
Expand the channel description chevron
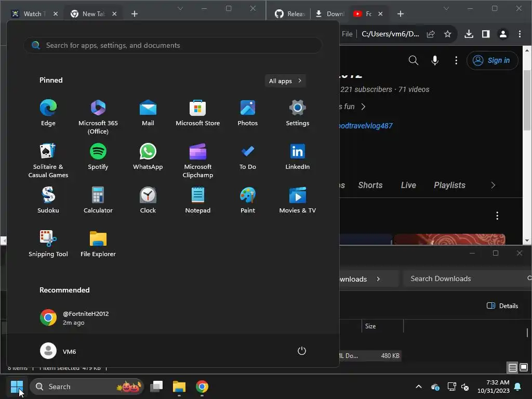pos(363,107)
